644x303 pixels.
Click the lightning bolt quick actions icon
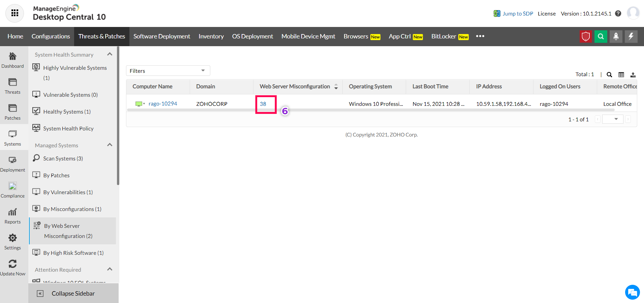click(631, 36)
